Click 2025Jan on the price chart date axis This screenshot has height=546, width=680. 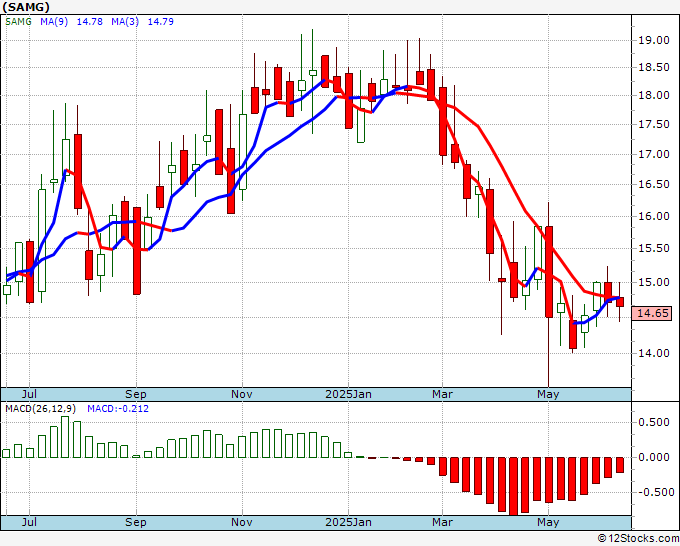[348, 394]
